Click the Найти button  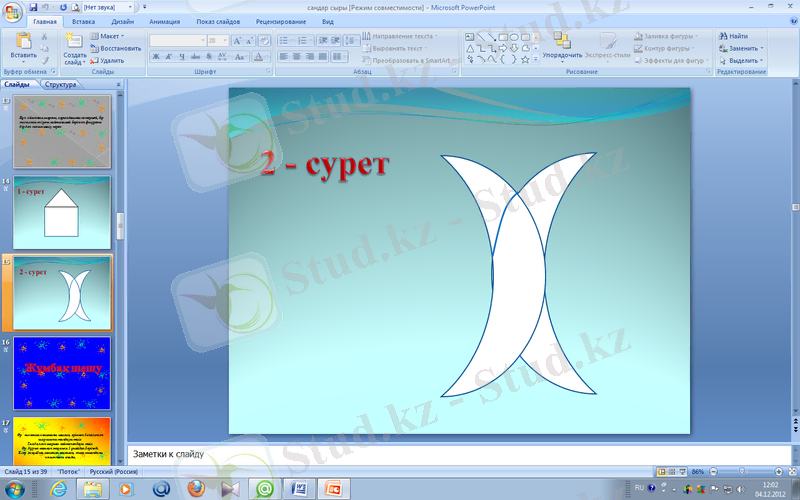[738, 36]
